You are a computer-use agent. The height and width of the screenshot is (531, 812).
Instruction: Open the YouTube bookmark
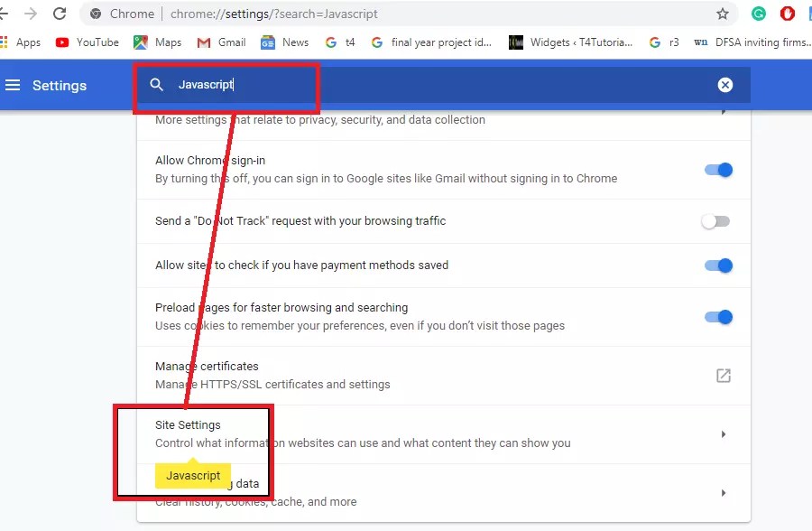(x=87, y=42)
